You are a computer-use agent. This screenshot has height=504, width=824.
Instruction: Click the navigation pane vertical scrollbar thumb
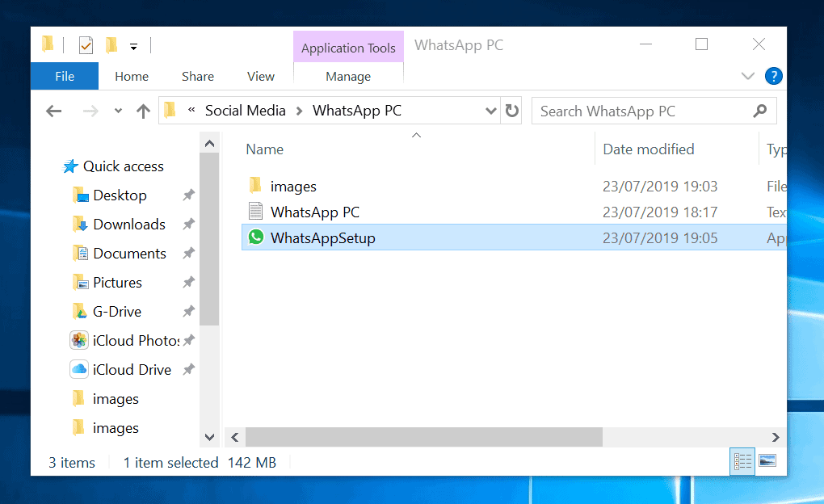click(209, 239)
